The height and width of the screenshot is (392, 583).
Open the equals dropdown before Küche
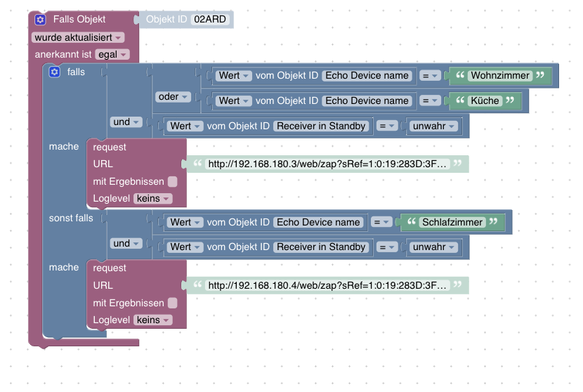tap(430, 100)
